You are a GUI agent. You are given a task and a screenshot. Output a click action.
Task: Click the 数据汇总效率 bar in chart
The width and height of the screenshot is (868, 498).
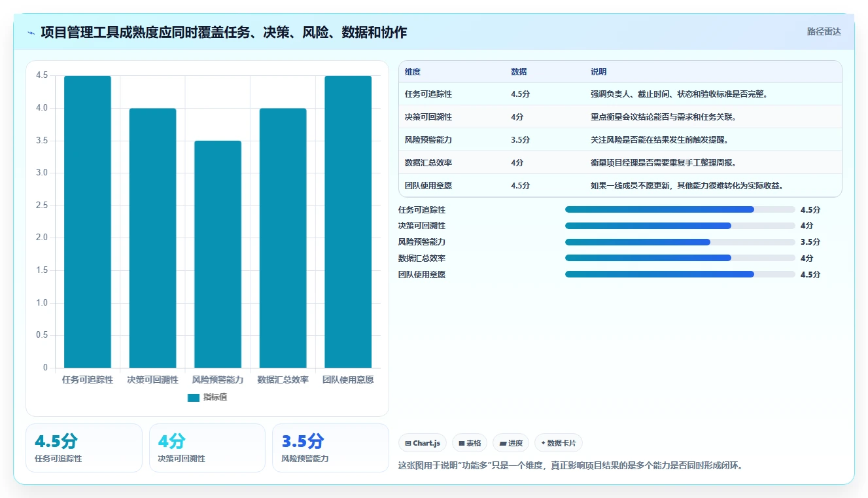tap(283, 238)
